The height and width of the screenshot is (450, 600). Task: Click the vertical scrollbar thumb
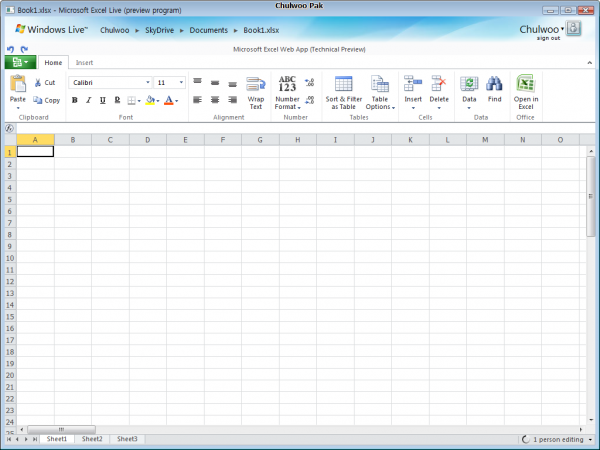pos(591,196)
